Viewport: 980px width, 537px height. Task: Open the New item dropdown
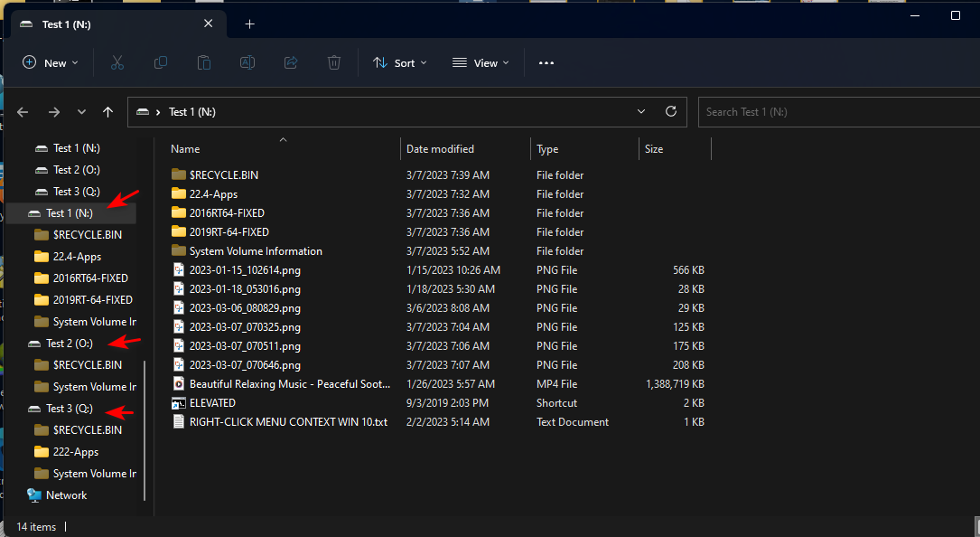[50, 62]
